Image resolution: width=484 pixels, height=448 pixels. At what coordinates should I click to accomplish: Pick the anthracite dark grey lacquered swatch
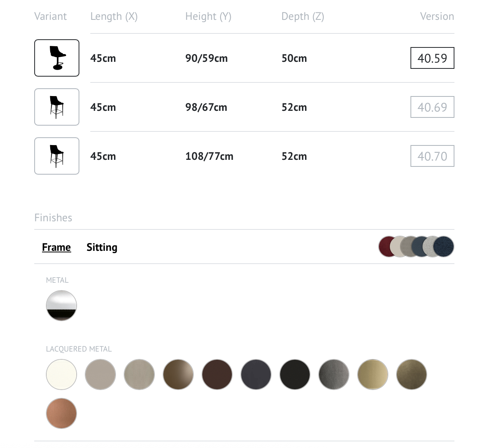pos(256,374)
